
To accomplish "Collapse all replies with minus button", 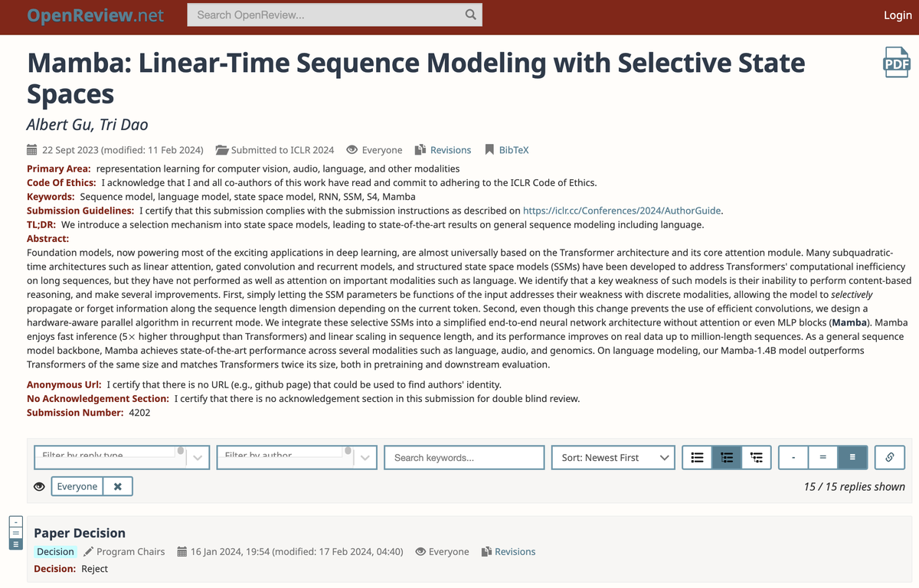I will coord(793,457).
